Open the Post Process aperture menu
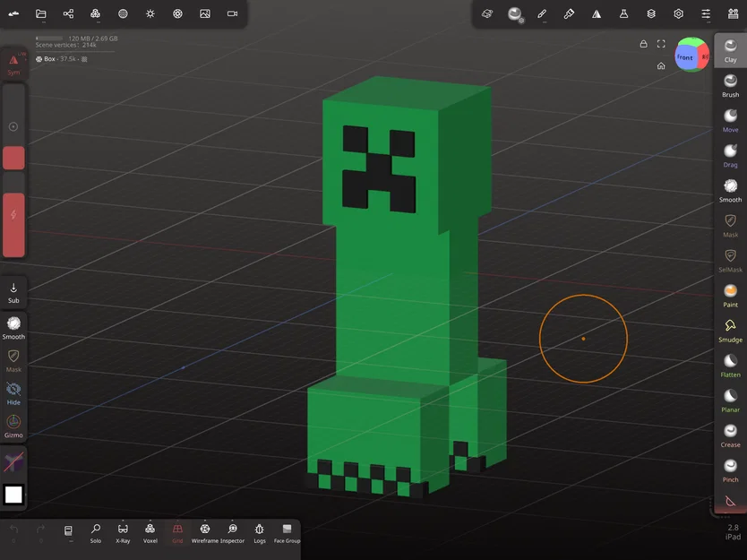747x560 pixels. 177,13
